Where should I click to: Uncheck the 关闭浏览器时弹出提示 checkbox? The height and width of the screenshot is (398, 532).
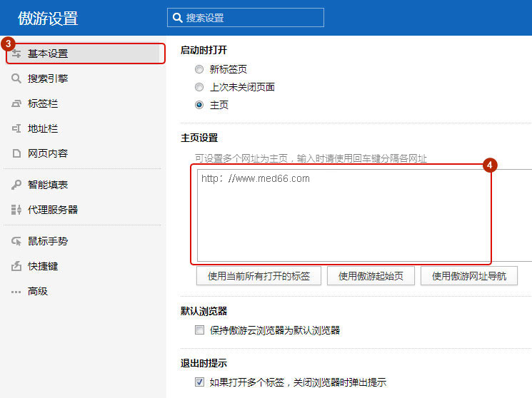(x=200, y=382)
